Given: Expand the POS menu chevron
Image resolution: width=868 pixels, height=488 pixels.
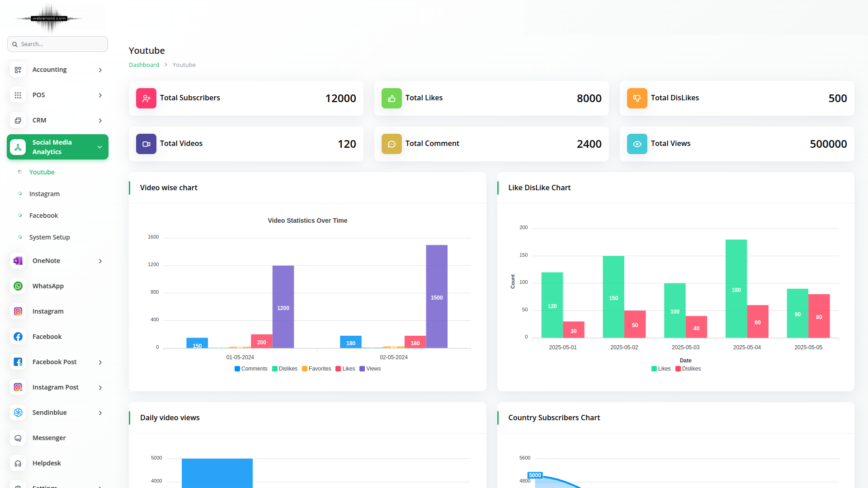Looking at the screenshot, I should [x=100, y=95].
